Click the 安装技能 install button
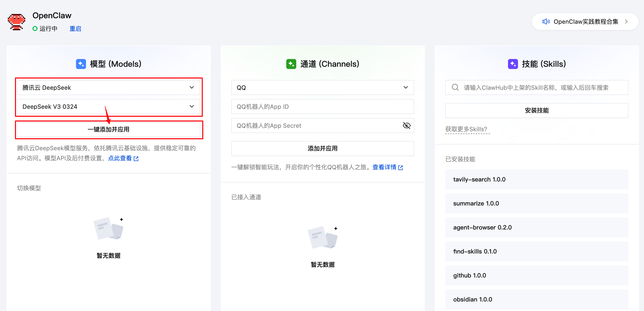644x311 pixels. click(536, 110)
